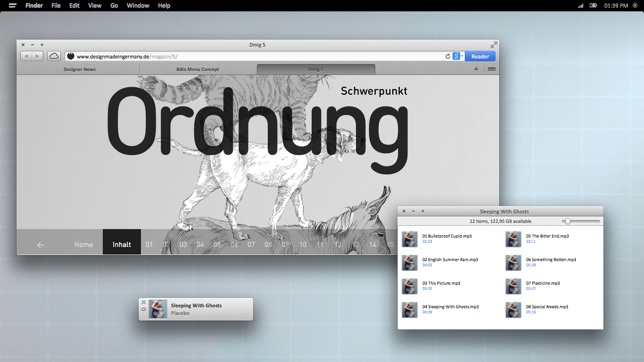
Task: Minimize the Sleeping With Ghosts Finder window
Action: coord(413,211)
